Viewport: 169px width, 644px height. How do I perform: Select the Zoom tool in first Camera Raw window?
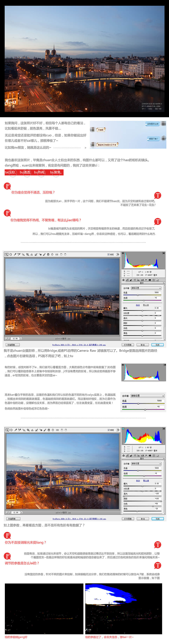(x=7, y=254)
